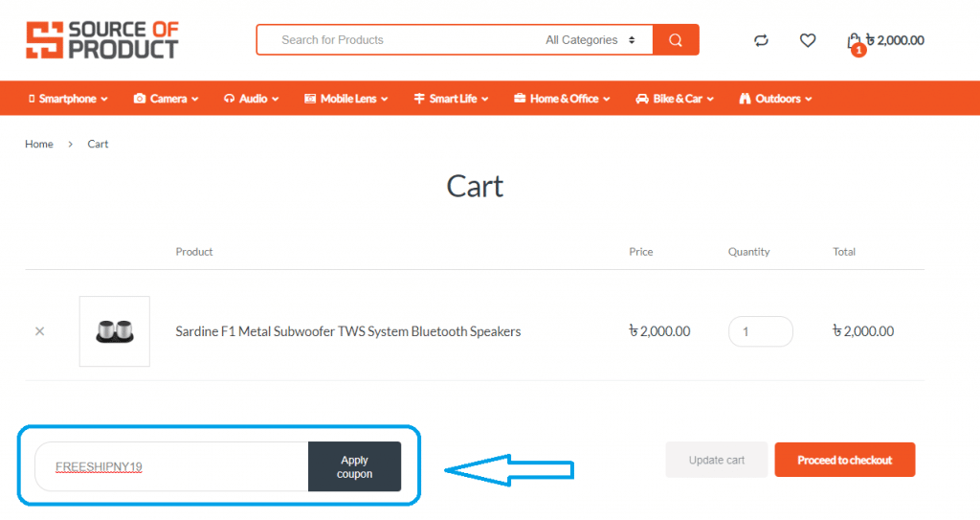Click the quantity input box

coord(760,331)
